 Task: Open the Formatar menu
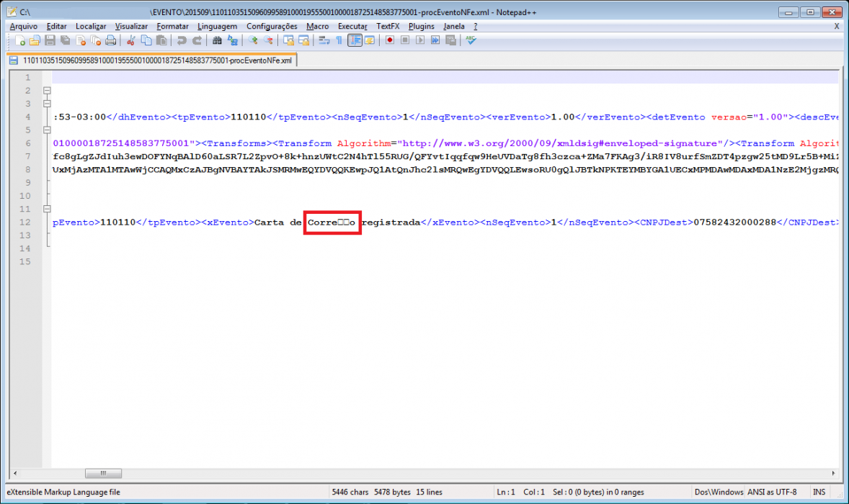(173, 27)
